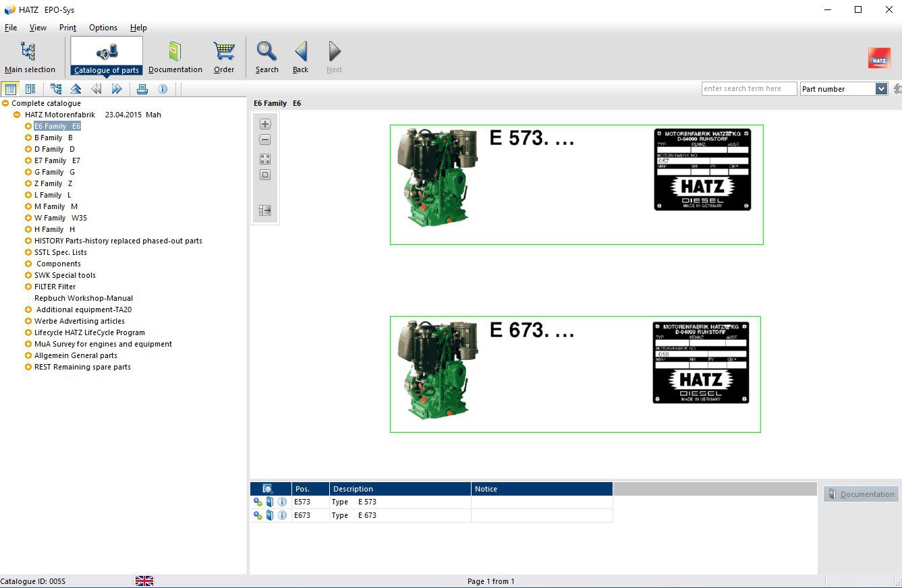Open the Part number search type dropdown
Image resolution: width=902 pixels, height=588 pixels.
point(881,88)
